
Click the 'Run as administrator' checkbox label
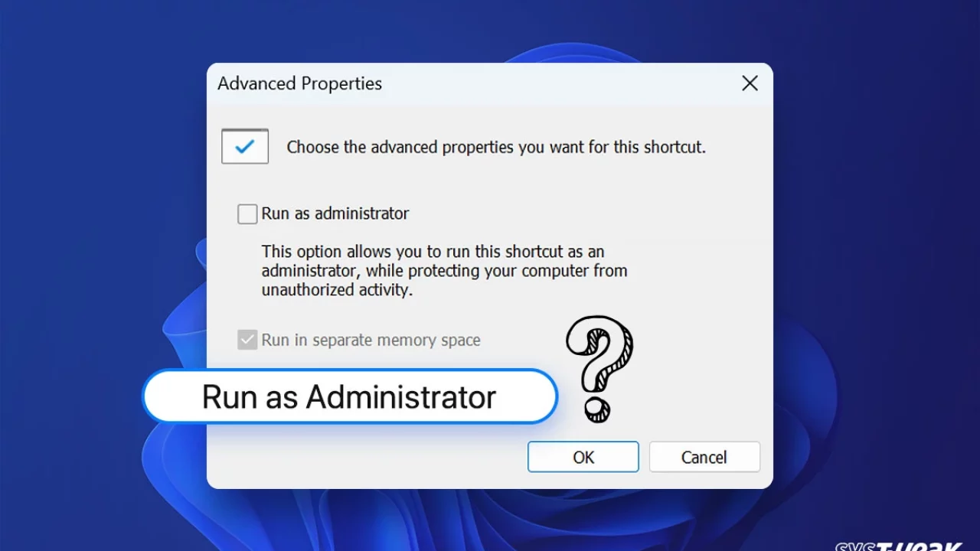click(335, 214)
